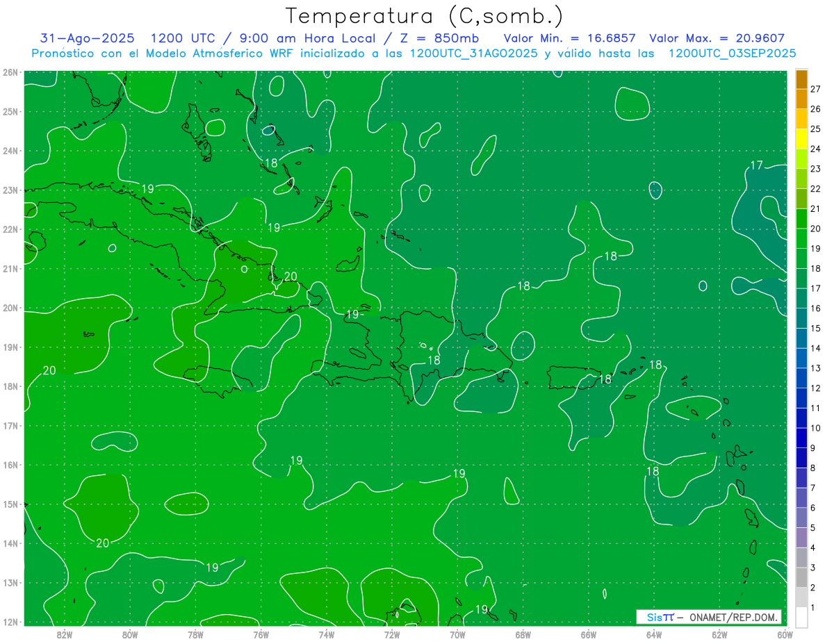Click the longitude axis label "74W"
The image size is (834, 644).
coord(326,634)
